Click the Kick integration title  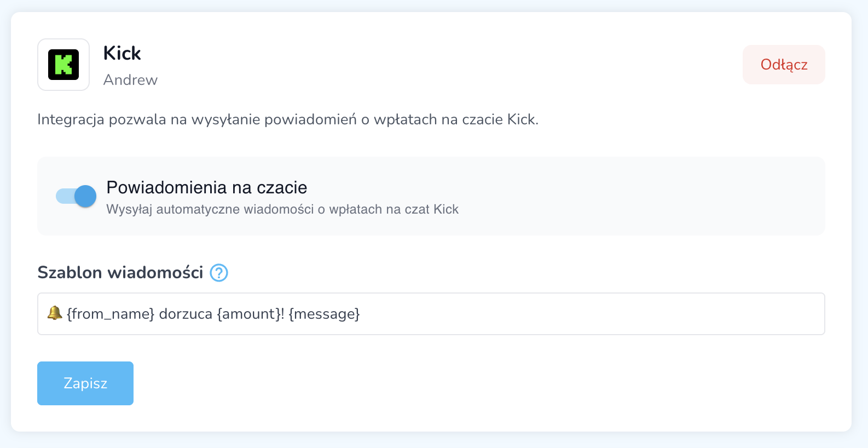click(122, 53)
